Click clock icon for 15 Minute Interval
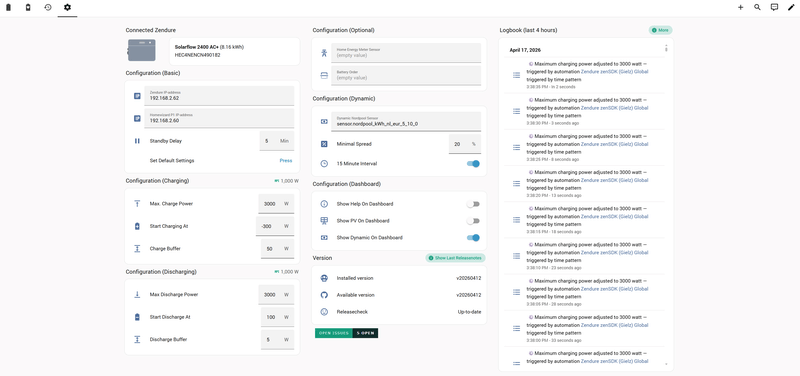 pyautogui.click(x=323, y=164)
